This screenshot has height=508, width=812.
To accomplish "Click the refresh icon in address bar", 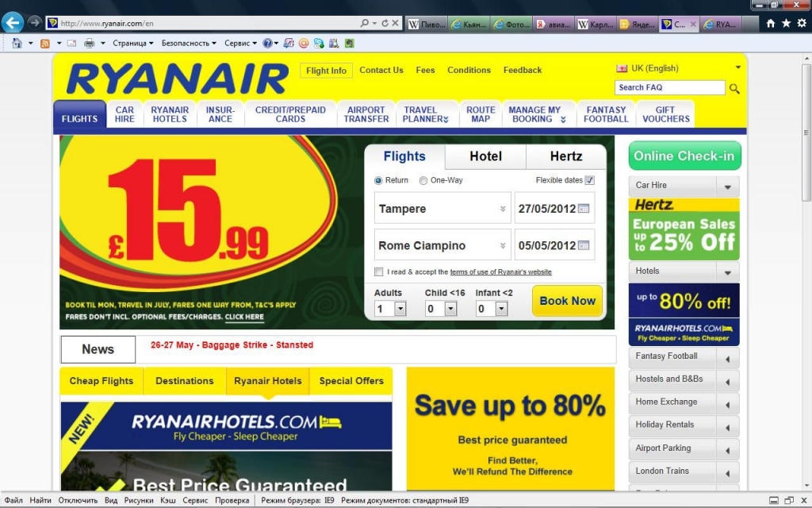I will point(385,23).
